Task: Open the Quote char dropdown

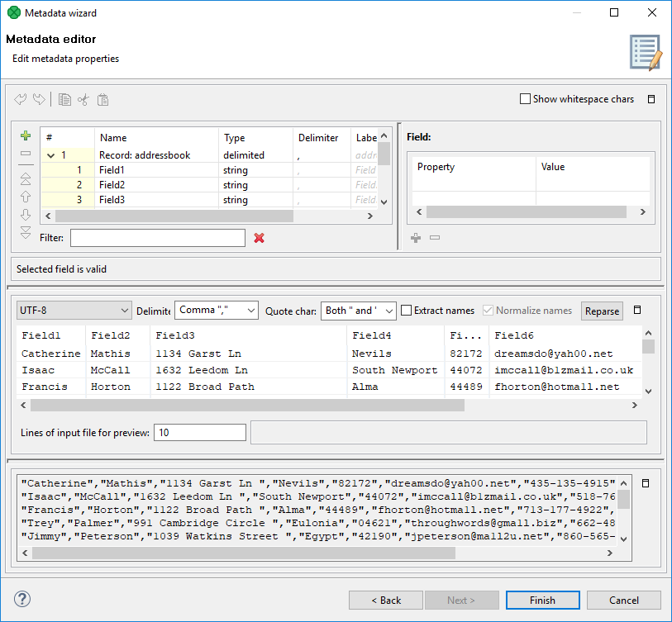Action: pyautogui.click(x=358, y=311)
